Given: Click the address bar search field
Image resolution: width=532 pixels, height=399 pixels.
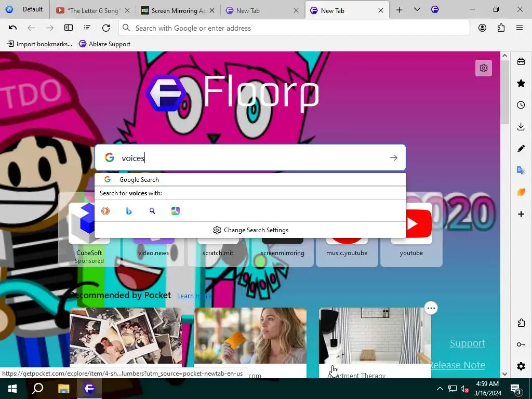Looking at the screenshot, I should tap(294, 28).
